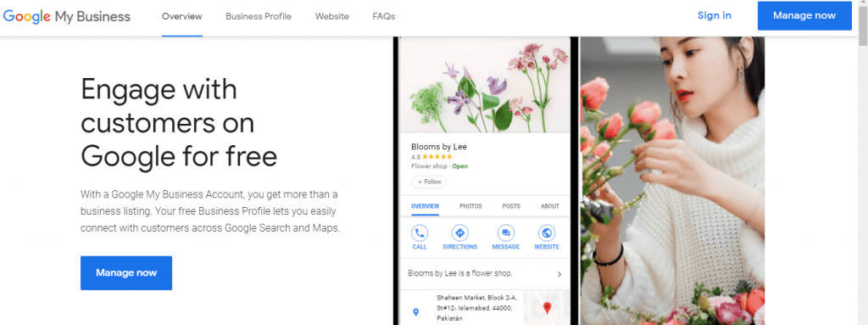Expand the Blooms by Lee description chevron

[559, 274]
